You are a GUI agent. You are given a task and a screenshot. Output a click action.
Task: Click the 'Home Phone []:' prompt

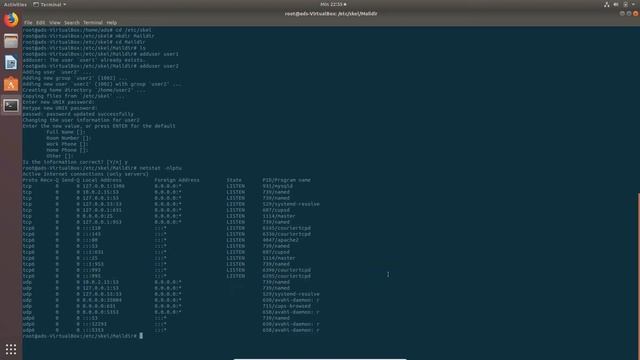pos(67,150)
